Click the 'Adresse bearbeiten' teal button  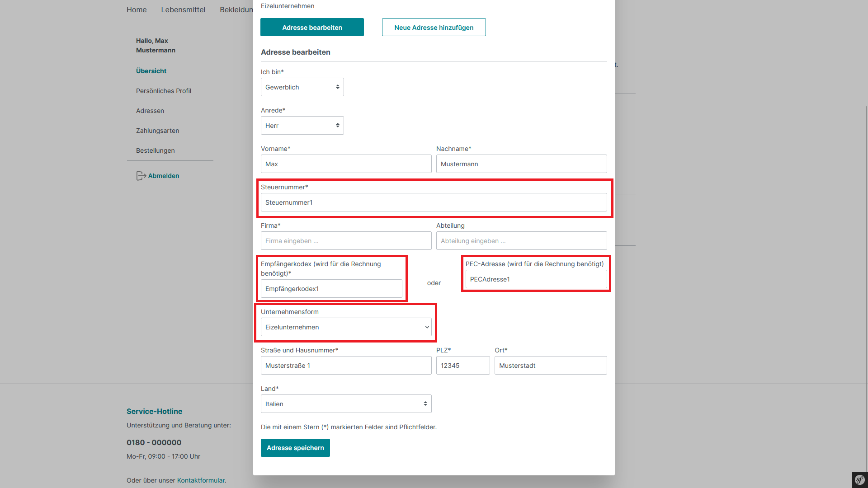[312, 27]
